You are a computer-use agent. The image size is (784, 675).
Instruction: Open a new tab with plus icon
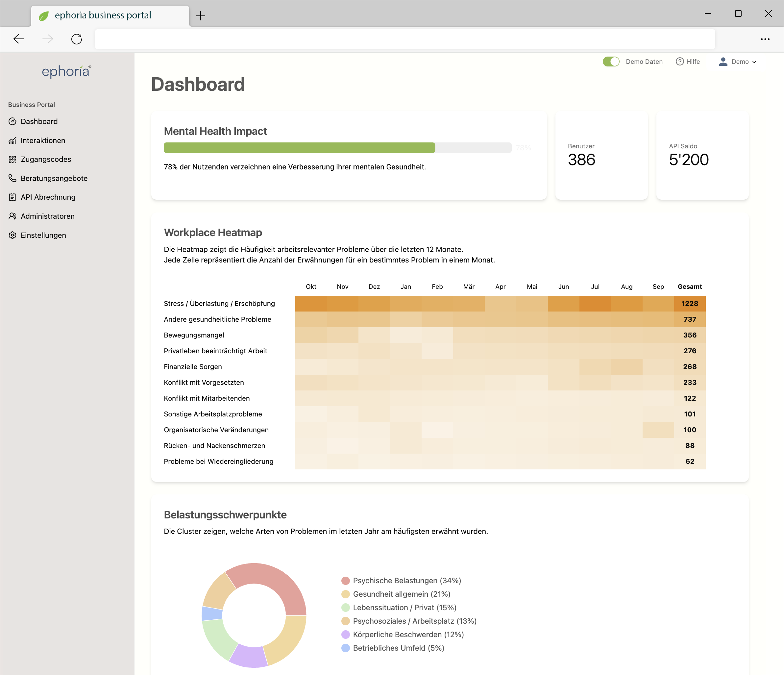click(201, 16)
